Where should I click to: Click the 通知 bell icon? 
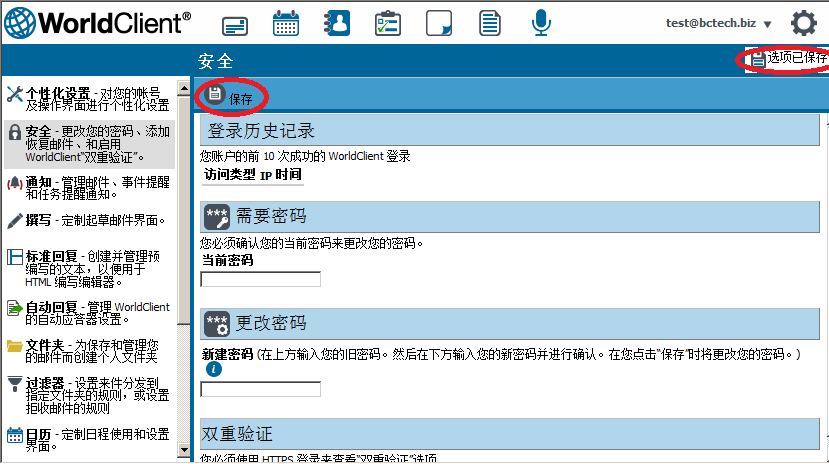(15, 183)
